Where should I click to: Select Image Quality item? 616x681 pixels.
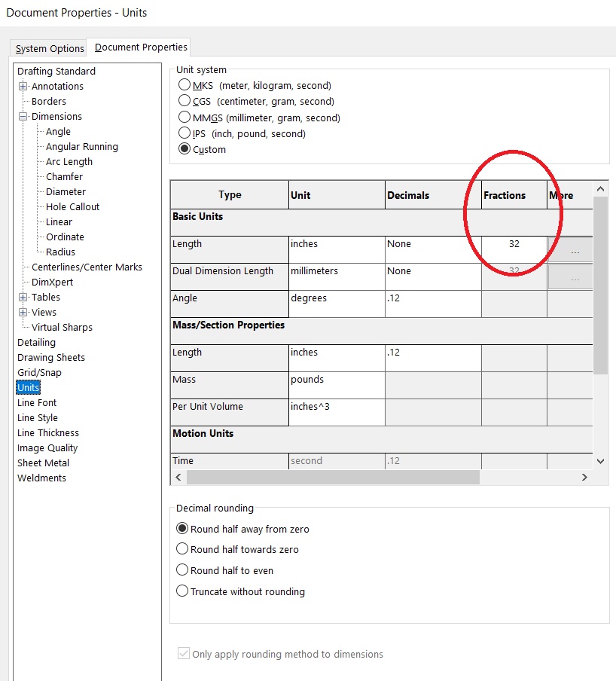[47, 447]
